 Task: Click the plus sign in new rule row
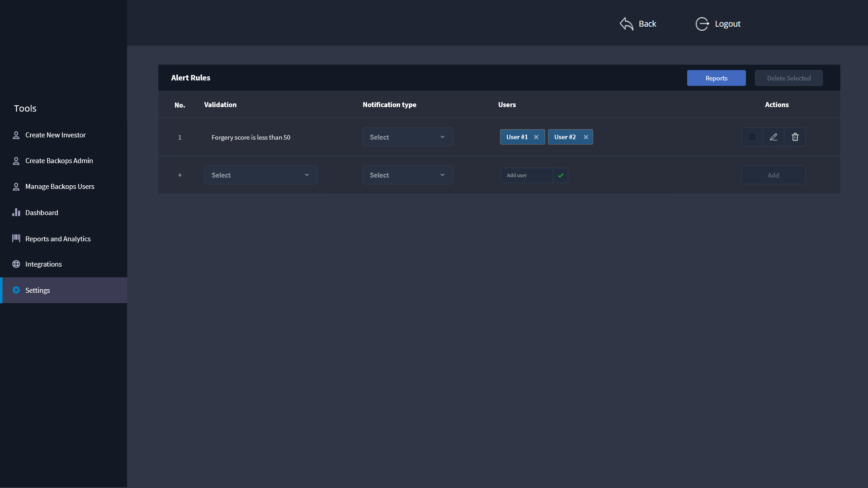pos(180,175)
